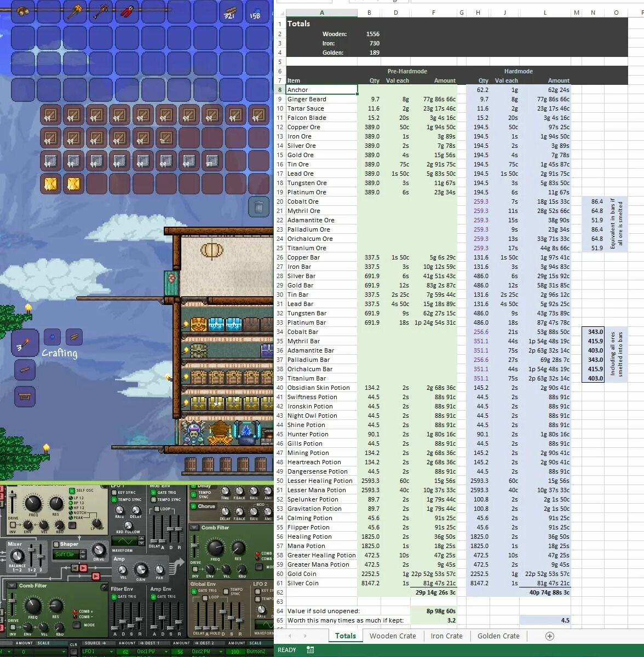Image resolution: width=644 pixels, height=657 pixels.
Task: Add a new sheet with the plus button
Action: [550, 636]
